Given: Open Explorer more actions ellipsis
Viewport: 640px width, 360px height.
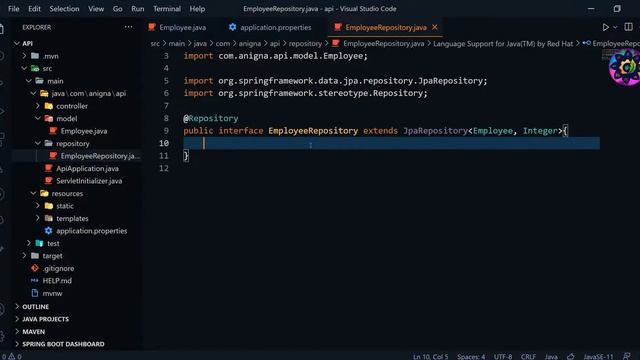Looking at the screenshot, I should click(128, 27).
